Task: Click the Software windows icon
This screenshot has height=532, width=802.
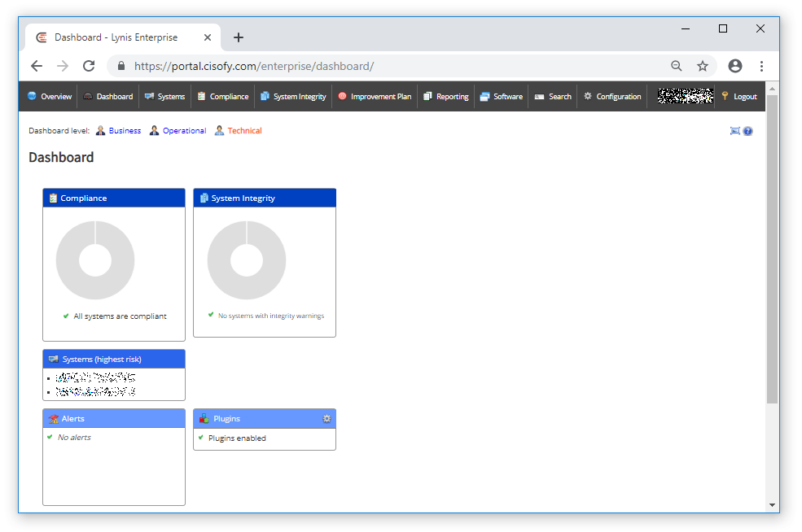Action: 485,96
